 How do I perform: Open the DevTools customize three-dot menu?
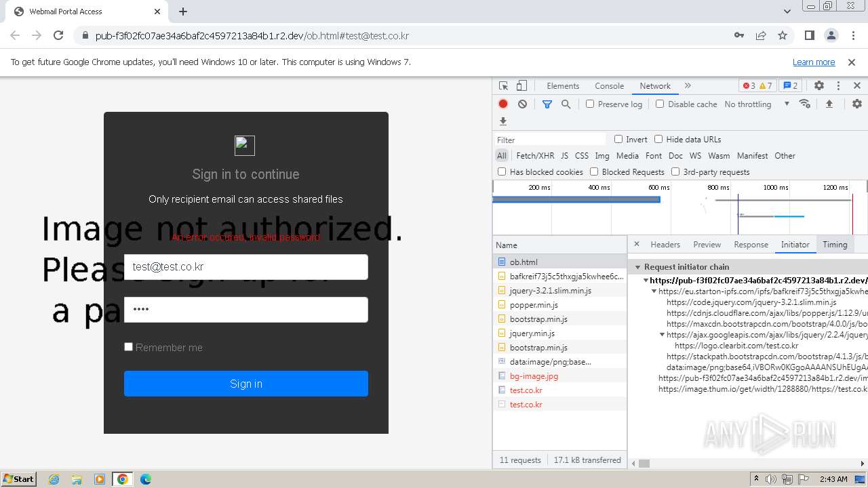(x=838, y=86)
